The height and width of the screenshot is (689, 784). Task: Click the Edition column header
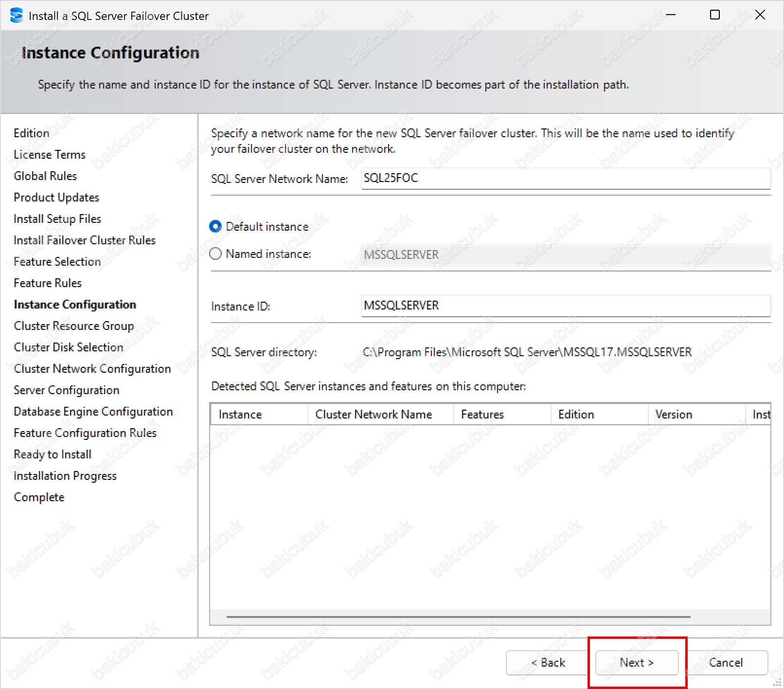coord(599,415)
